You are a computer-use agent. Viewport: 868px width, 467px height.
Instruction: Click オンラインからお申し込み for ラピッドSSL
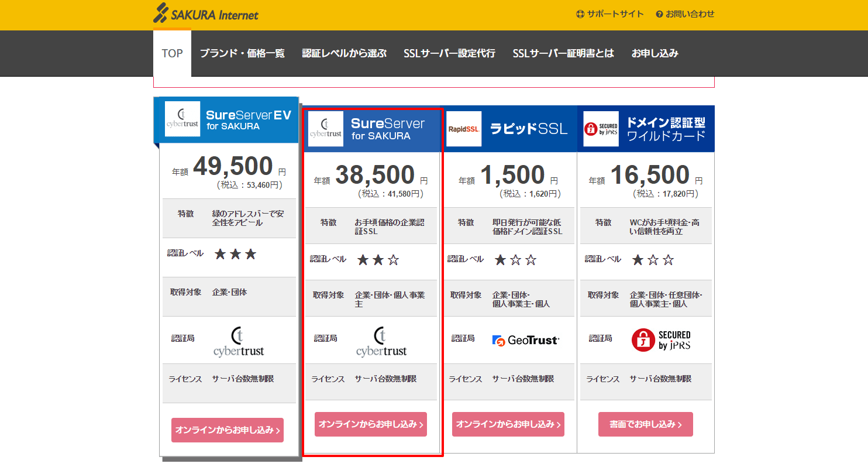coord(508,424)
